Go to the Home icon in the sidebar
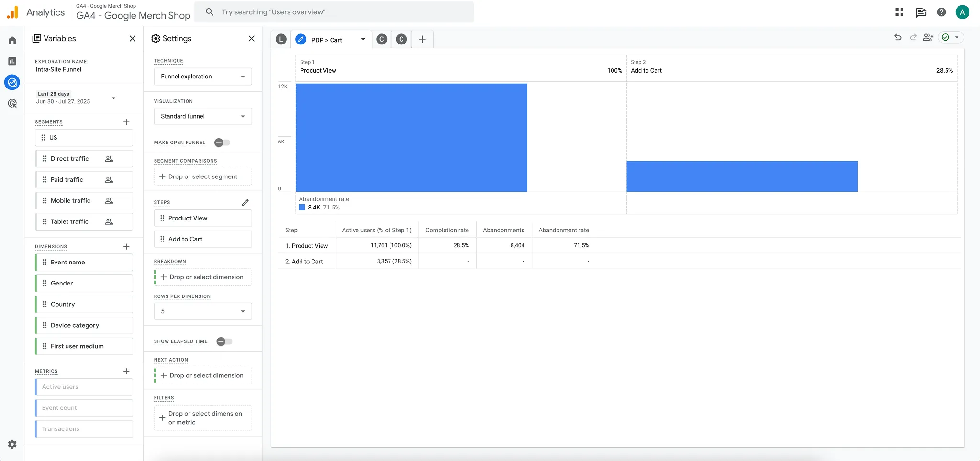980x461 pixels. click(12, 40)
